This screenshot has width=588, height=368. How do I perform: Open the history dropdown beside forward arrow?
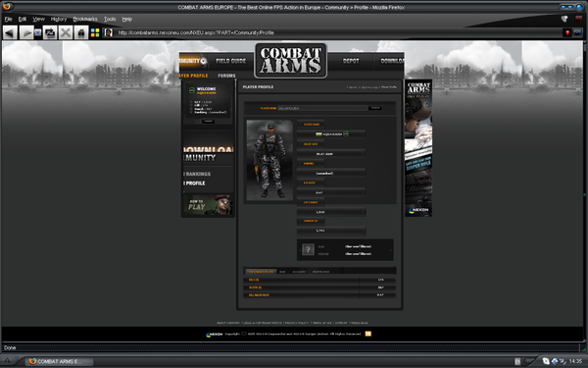pyautogui.click(x=38, y=33)
